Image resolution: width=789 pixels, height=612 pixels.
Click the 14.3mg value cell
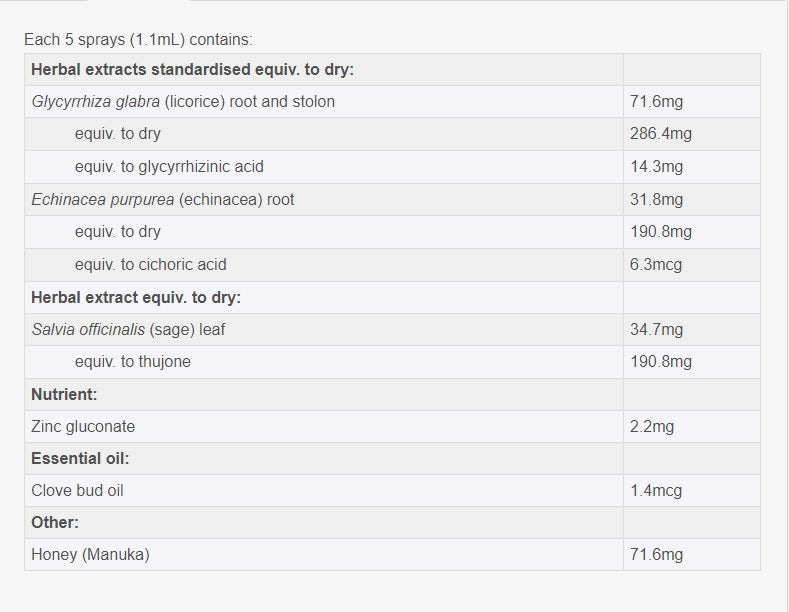(657, 167)
